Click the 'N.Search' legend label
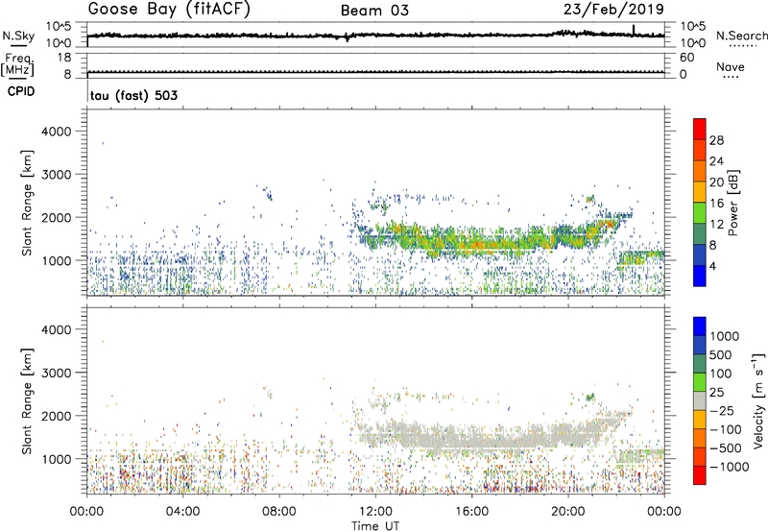The height and width of the screenshot is (532, 768). click(x=741, y=36)
